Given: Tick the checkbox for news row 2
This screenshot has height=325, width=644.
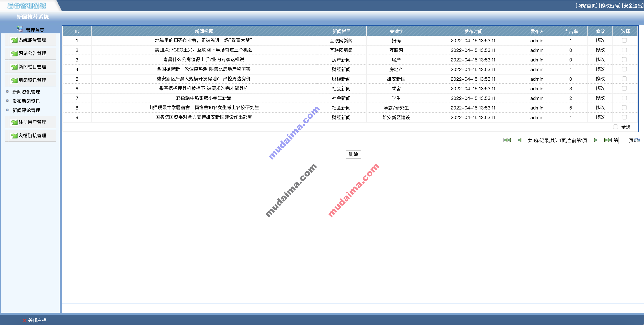Looking at the screenshot, I should point(624,50).
